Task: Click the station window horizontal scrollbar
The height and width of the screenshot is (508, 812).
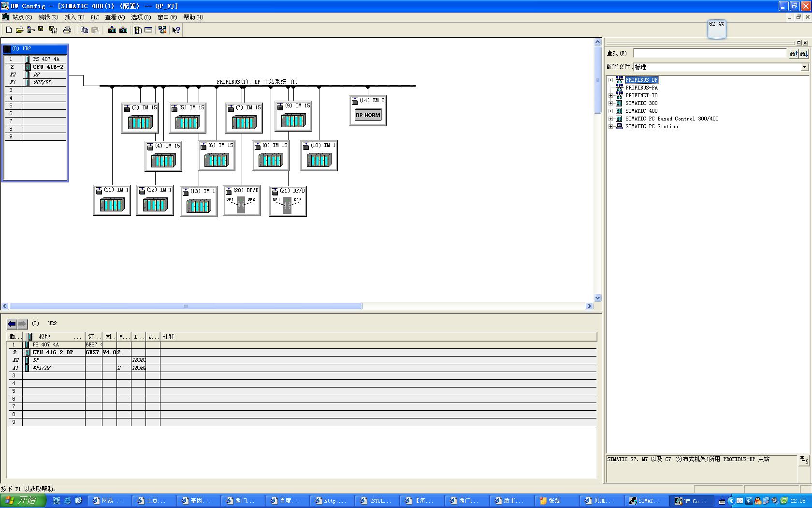Action: click(186, 306)
